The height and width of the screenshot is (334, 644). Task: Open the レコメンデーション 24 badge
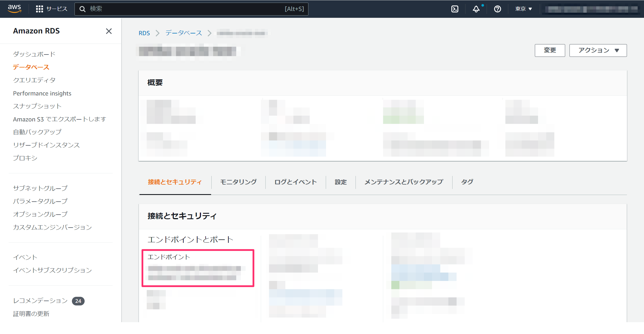click(78, 301)
